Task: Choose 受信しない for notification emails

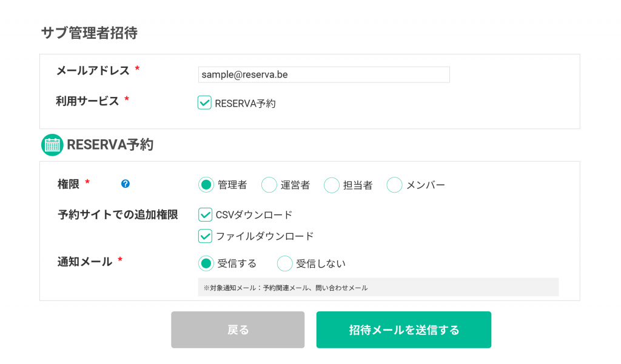Action: (285, 263)
